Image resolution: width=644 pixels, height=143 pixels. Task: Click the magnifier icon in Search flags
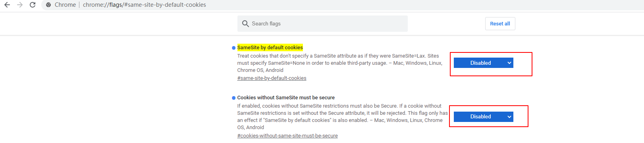pos(245,24)
